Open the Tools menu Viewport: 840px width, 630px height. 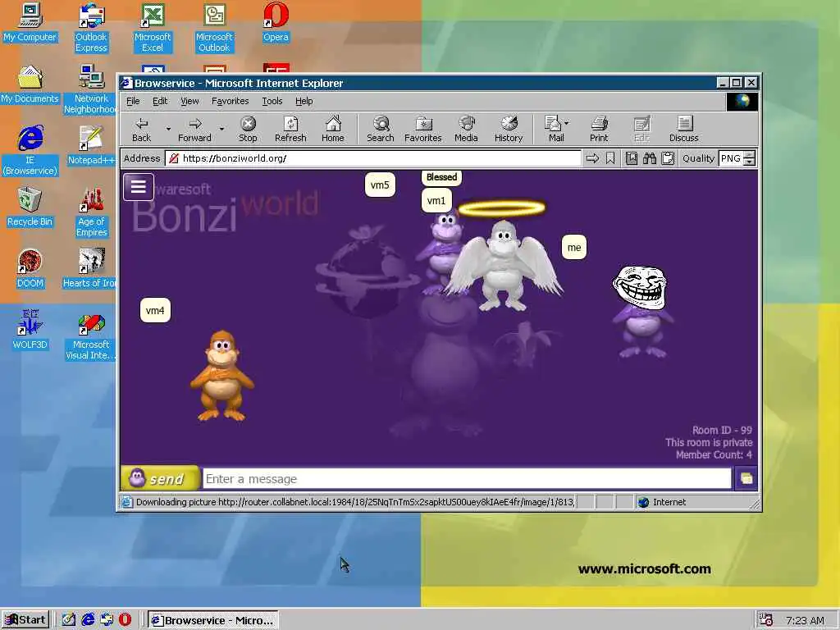click(272, 101)
